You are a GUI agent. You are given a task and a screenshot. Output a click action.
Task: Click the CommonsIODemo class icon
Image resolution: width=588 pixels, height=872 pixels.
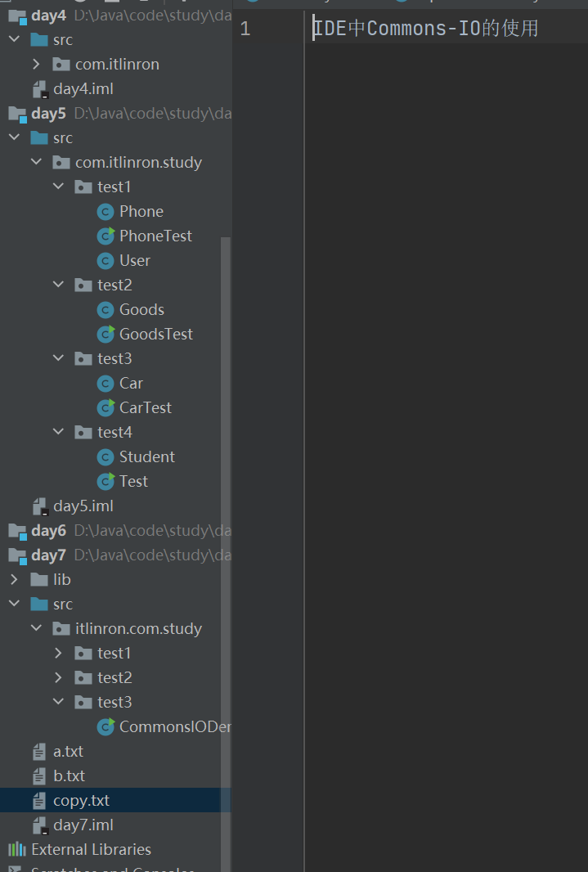(x=107, y=726)
